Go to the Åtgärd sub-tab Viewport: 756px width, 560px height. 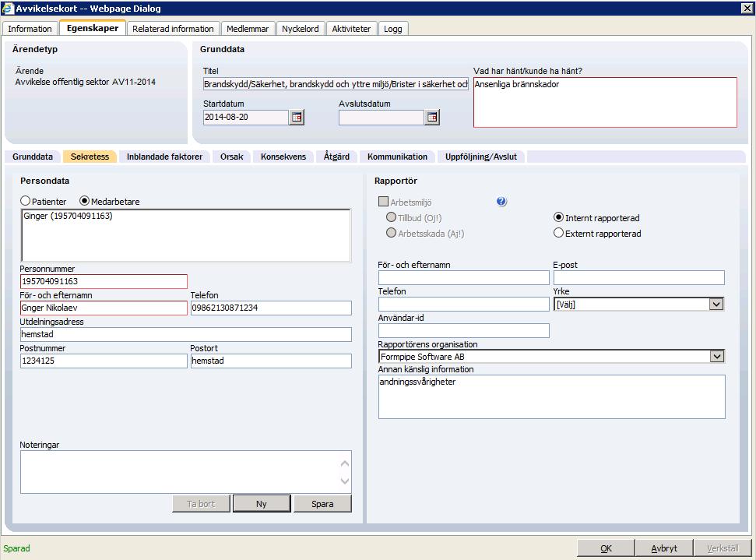(336, 157)
